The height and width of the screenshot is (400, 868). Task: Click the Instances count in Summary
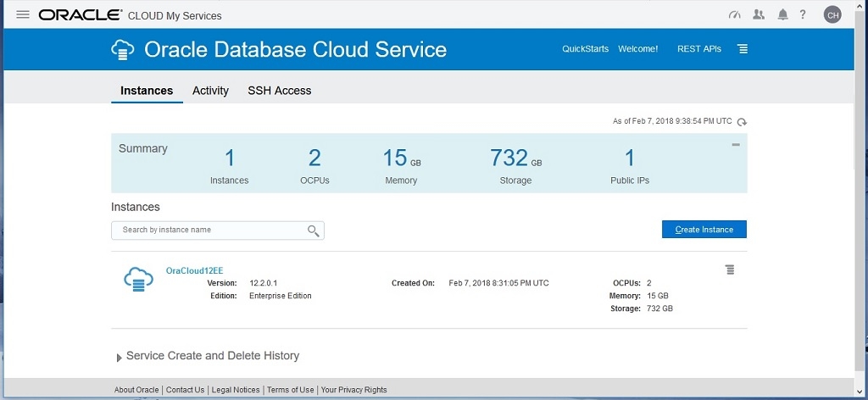230,158
